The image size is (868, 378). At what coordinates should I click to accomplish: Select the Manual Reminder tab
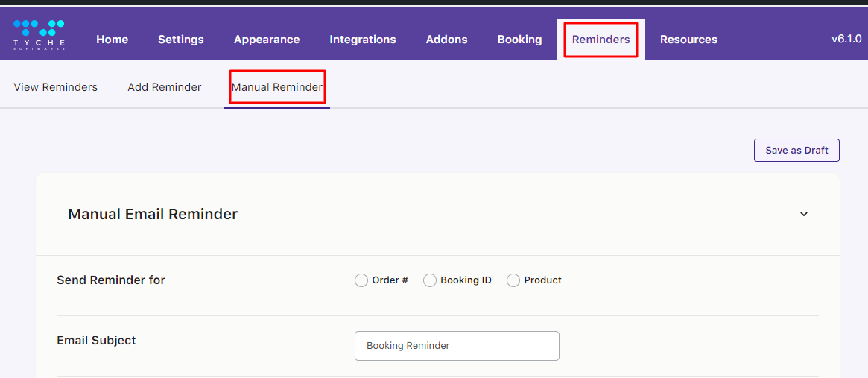tap(276, 87)
